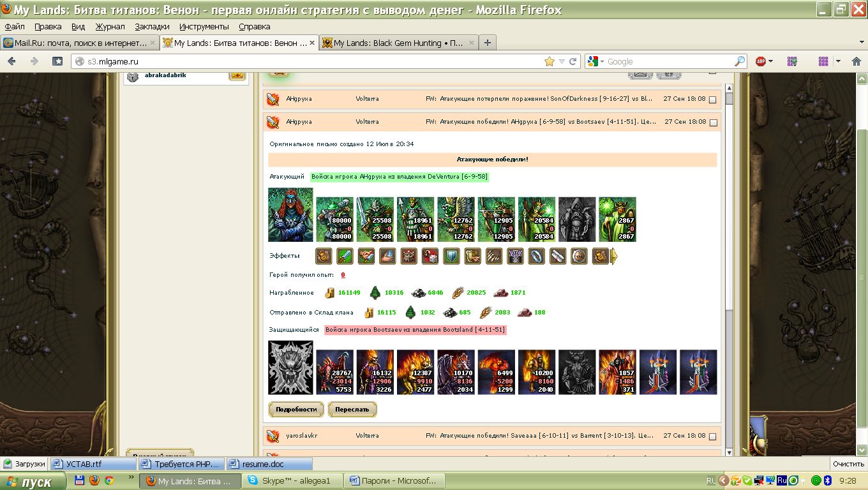Switch to Black Gem Hunting tab

(393, 43)
